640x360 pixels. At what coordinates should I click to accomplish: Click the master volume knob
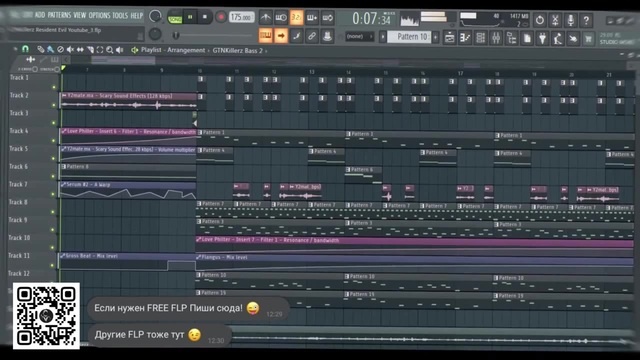tap(155, 16)
